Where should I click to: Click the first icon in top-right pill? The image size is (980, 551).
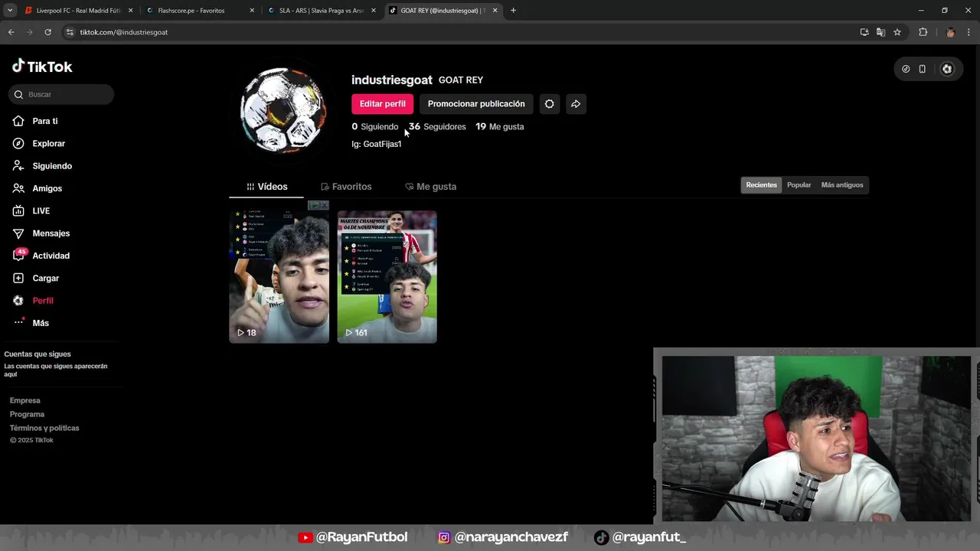point(906,69)
